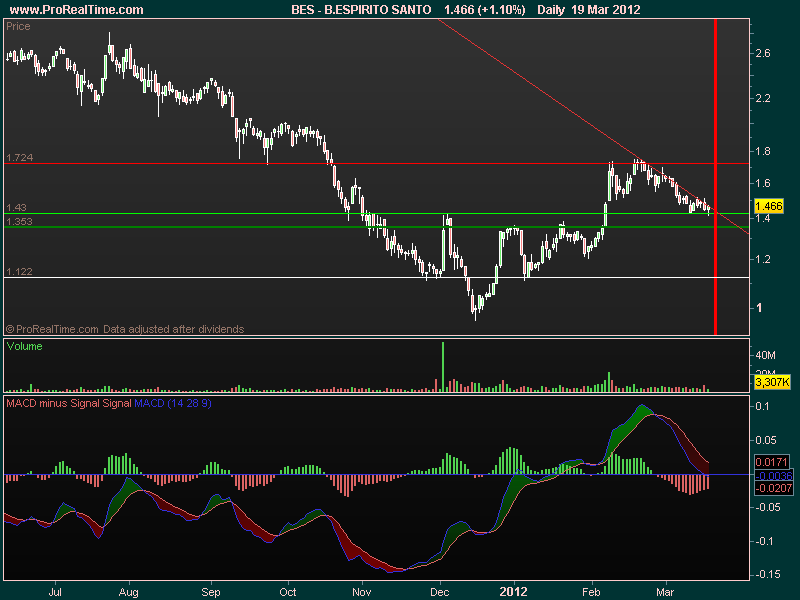Click the 1.466 (+1.10%) quote in header
This screenshot has height=600, width=800.
click(485, 10)
